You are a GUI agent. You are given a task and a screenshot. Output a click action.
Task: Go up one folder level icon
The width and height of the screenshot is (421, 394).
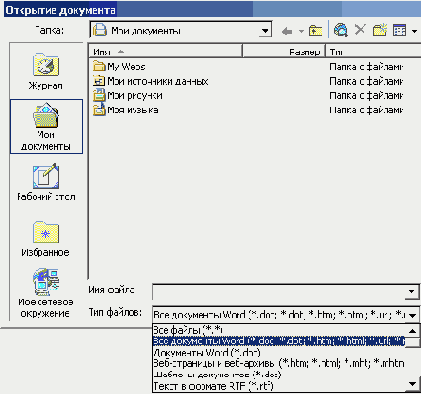click(315, 31)
